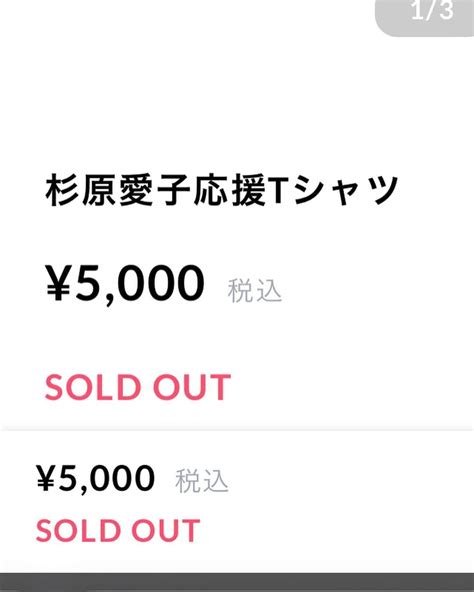This screenshot has height=592, width=474.
Task: Tap the 3 in the image counter
Action: click(446, 11)
